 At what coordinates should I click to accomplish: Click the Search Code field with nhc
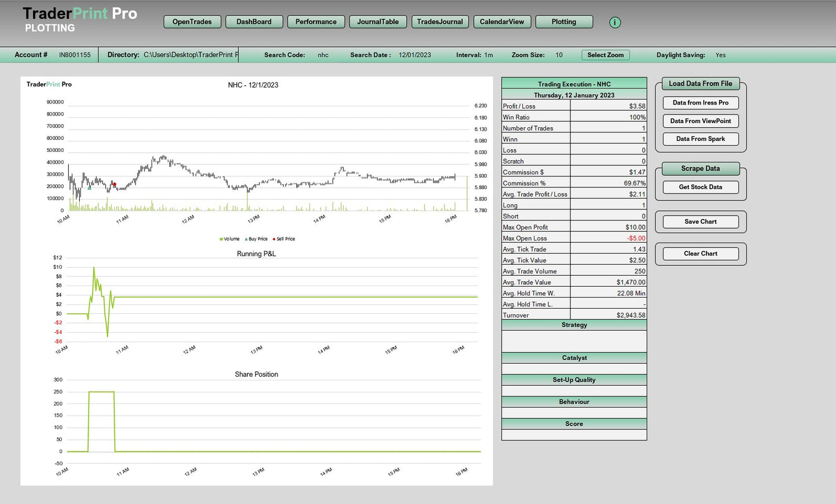[x=323, y=55]
